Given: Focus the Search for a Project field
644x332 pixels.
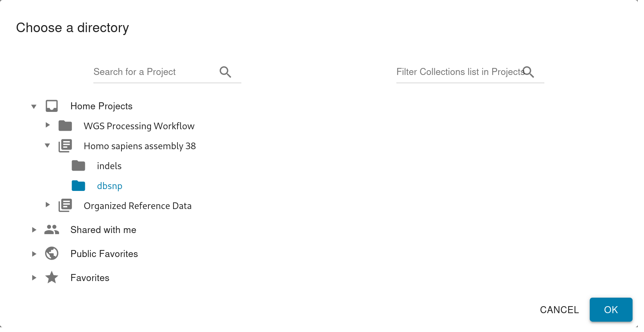Looking at the screenshot, I should (155, 72).
